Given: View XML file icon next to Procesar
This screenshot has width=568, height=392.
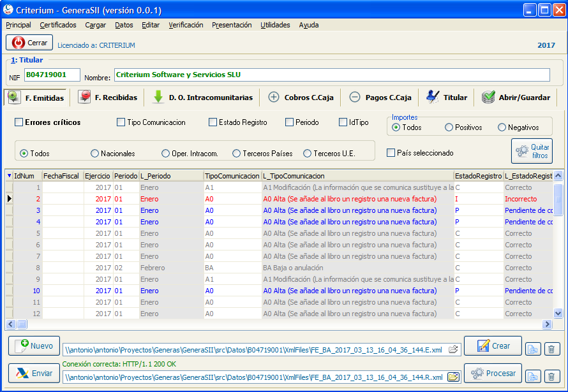Looking at the screenshot, I should coord(533,377).
